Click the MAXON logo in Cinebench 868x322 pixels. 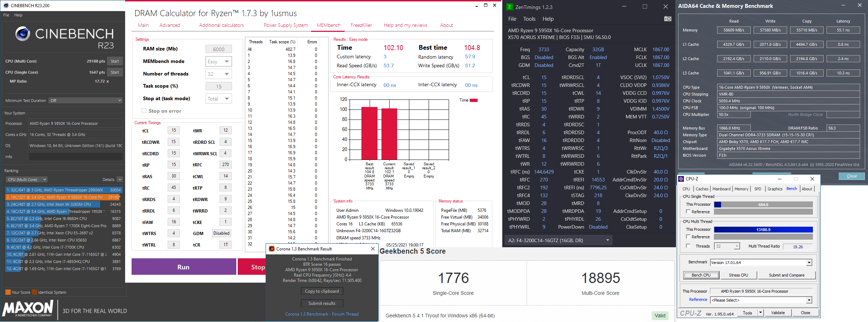(28, 308)
